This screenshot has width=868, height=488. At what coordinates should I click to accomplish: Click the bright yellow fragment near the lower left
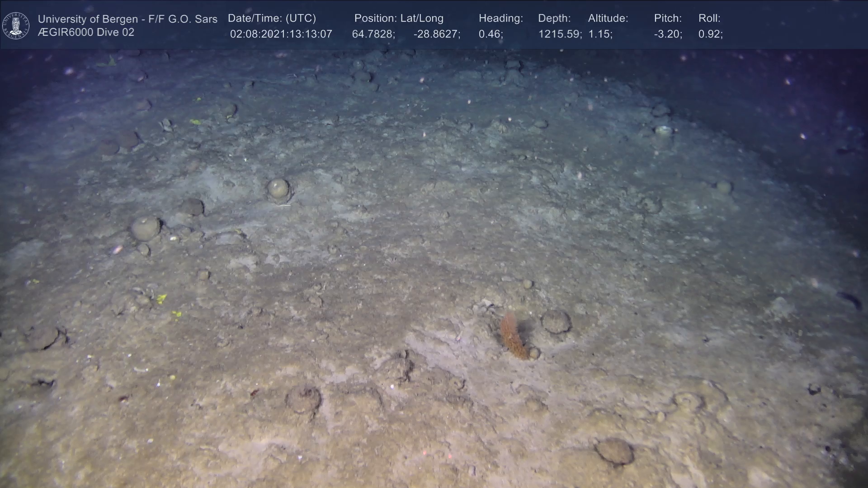161,298
